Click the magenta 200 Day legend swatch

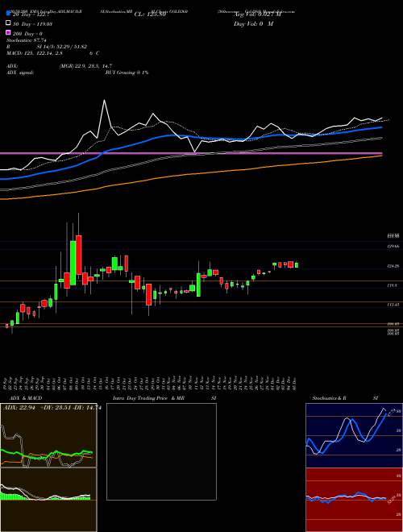click(8, 33)
